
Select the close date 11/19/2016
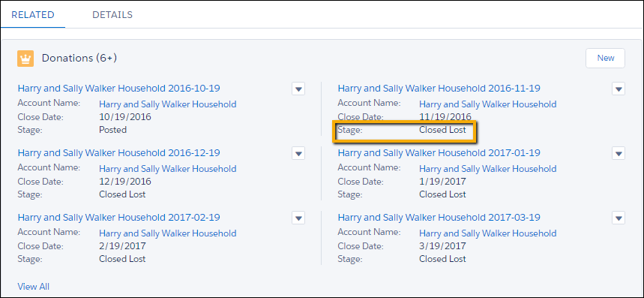click(445, 117)
